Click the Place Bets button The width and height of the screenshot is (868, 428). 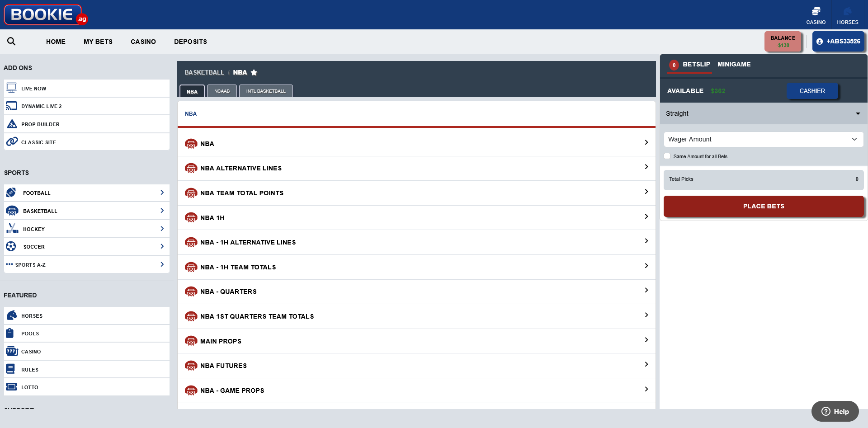tap(763, 206)
